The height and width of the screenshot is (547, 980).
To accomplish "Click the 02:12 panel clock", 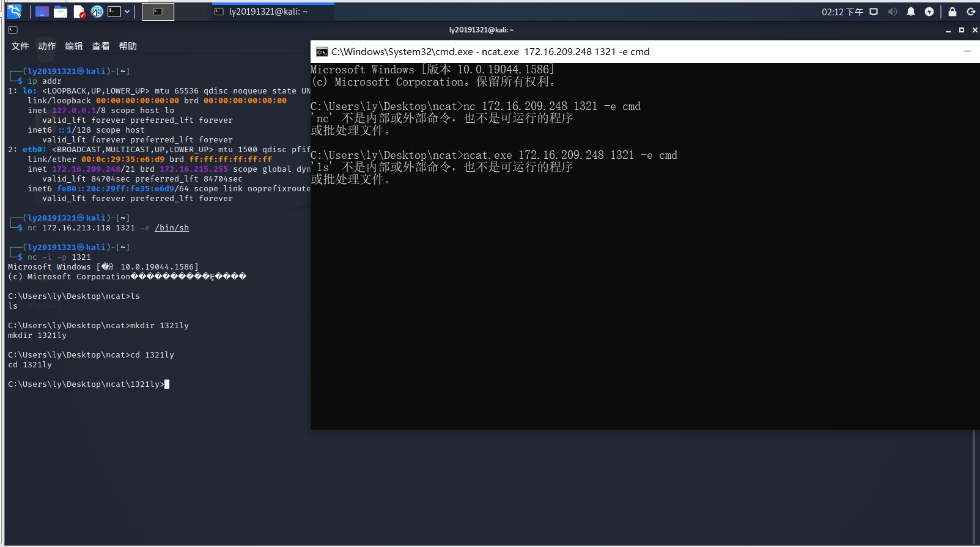I will pyautogui.click(x=842, y=12).
